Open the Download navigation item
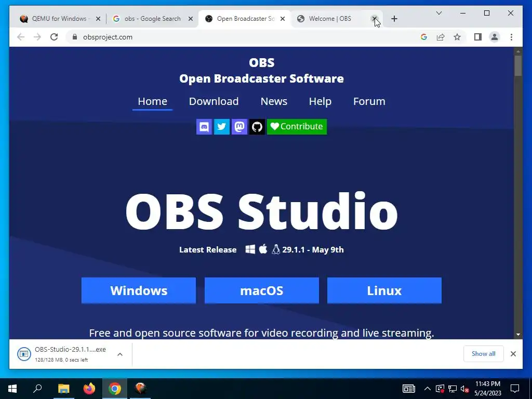The height and width of the screenshot is (399, 532). click(x=214, y=101)
